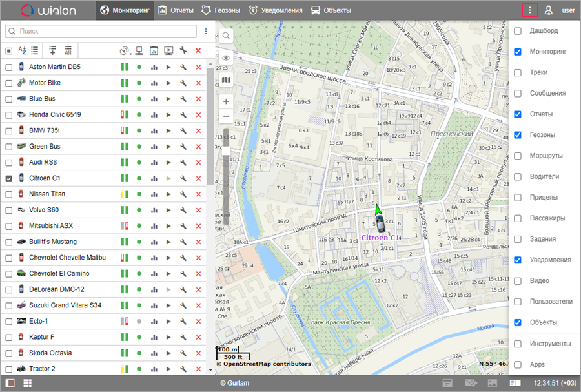The height and width of the screenshot is (392, 581).
Task: Open quick report for Aston Martin DB5
Action: coord(154,67)
